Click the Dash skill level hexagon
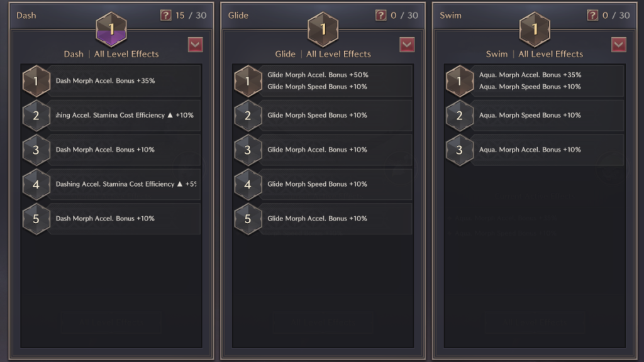The width and height of the screenshot is (644, 362). (111, 30)
